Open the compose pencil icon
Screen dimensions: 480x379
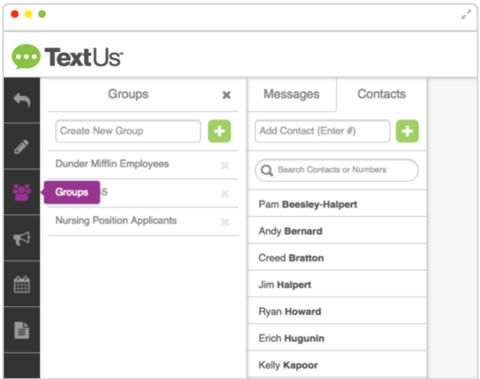[22, 146]
